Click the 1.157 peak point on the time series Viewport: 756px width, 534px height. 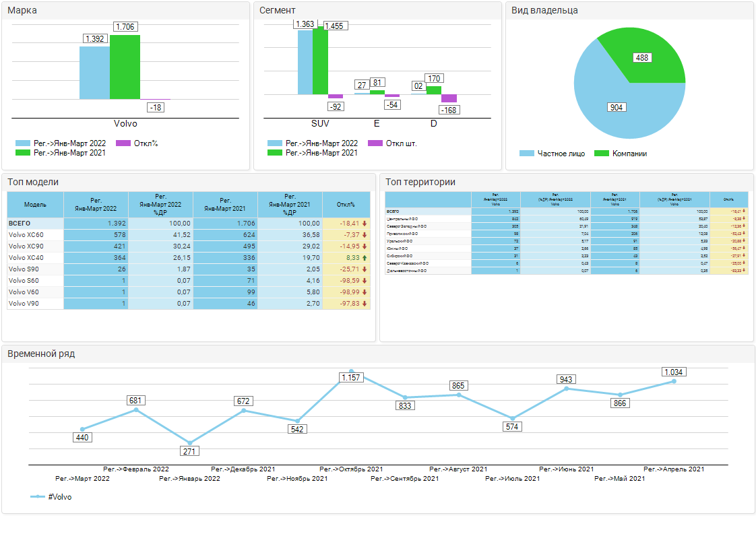coord(351,371)
